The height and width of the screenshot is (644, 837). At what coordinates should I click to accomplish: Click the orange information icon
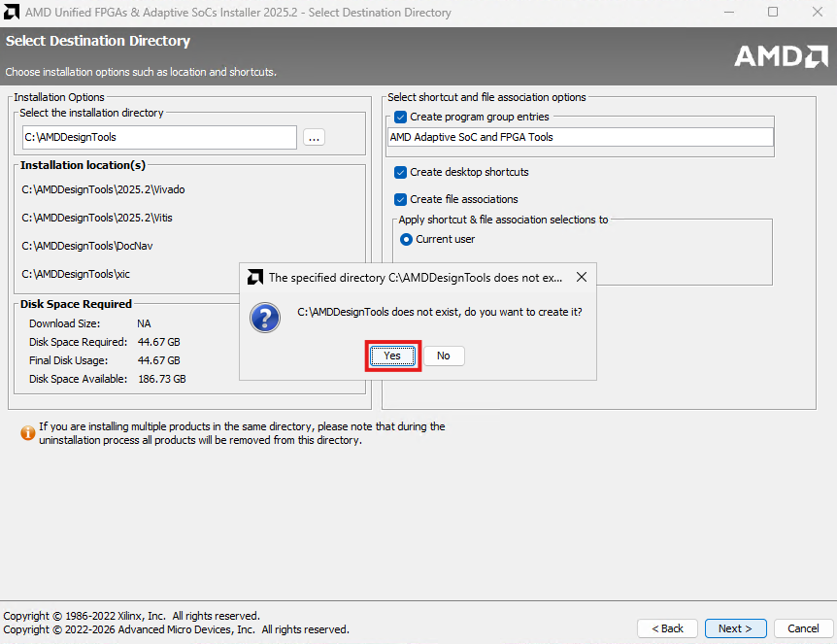28,432
